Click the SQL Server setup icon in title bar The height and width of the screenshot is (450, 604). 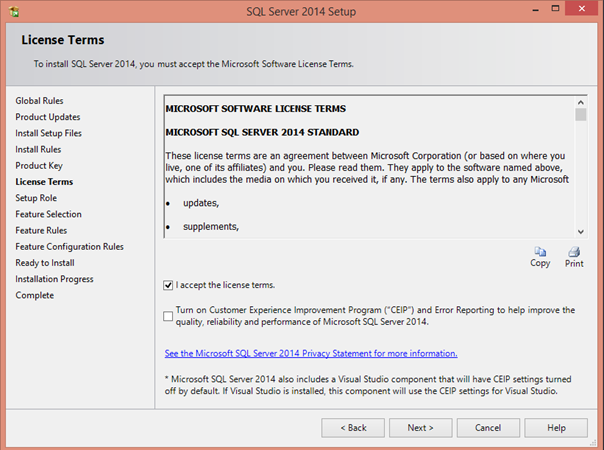pyautogui.click(x=14, y=12)
